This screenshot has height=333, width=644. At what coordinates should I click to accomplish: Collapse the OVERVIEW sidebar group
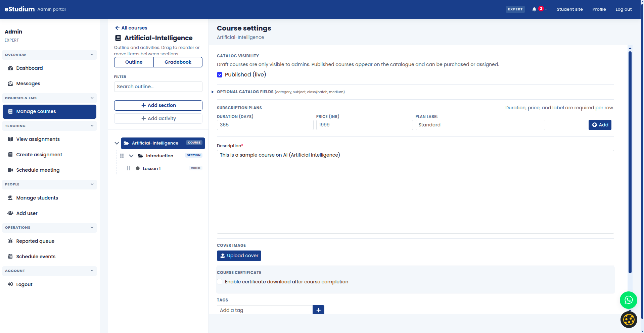49,55
